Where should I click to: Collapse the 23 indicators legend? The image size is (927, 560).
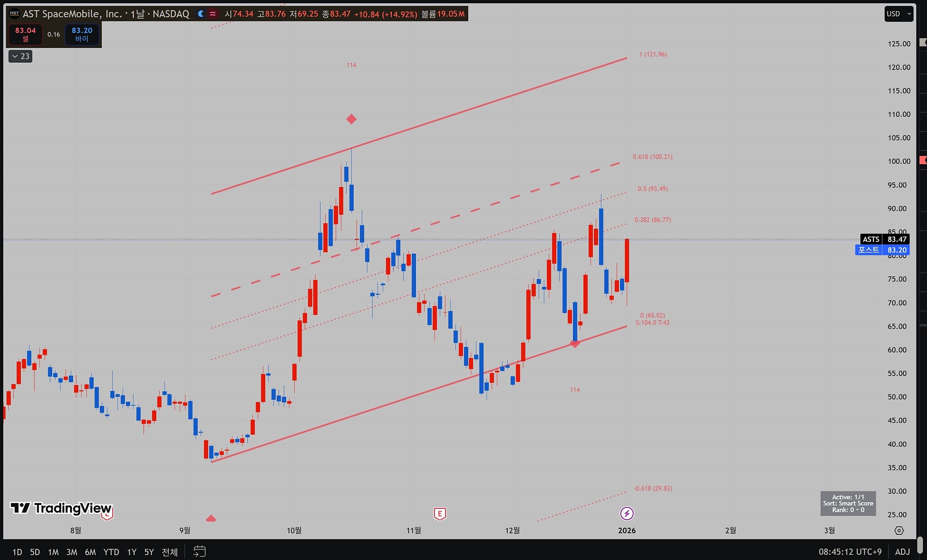coord(20,56)
